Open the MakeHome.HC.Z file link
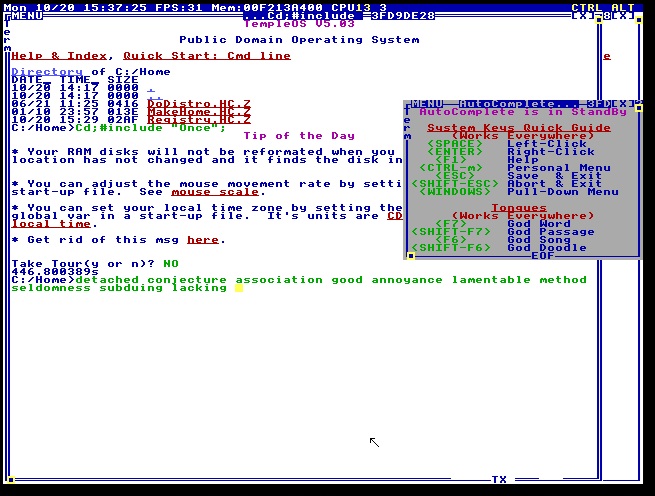 (199, 112)
